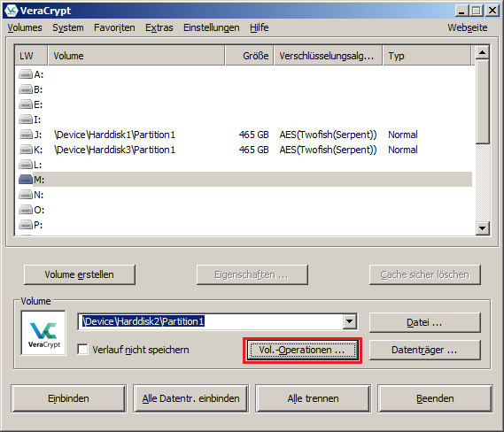Open the Volumes menu
Viewport: 504px width, 432px height.
(x=25, y=27)
